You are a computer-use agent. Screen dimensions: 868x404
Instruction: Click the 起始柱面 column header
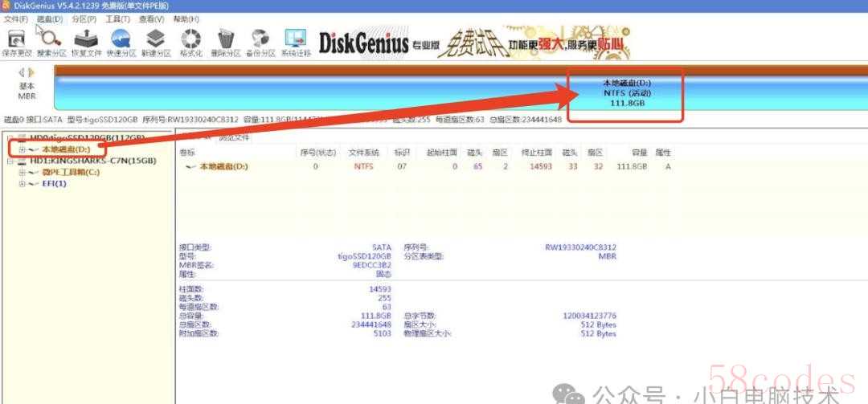[442, 152]
